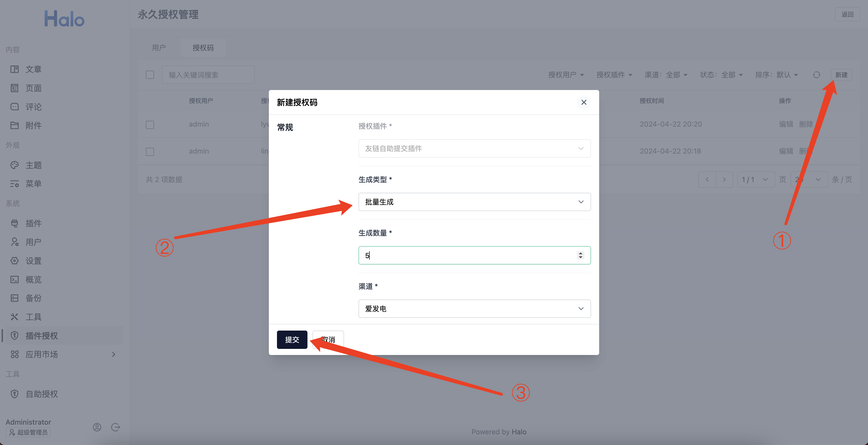Viewport: 868px width, 445px height.
Task: Click the logout icon near Administrator
Action: [116, 427]
